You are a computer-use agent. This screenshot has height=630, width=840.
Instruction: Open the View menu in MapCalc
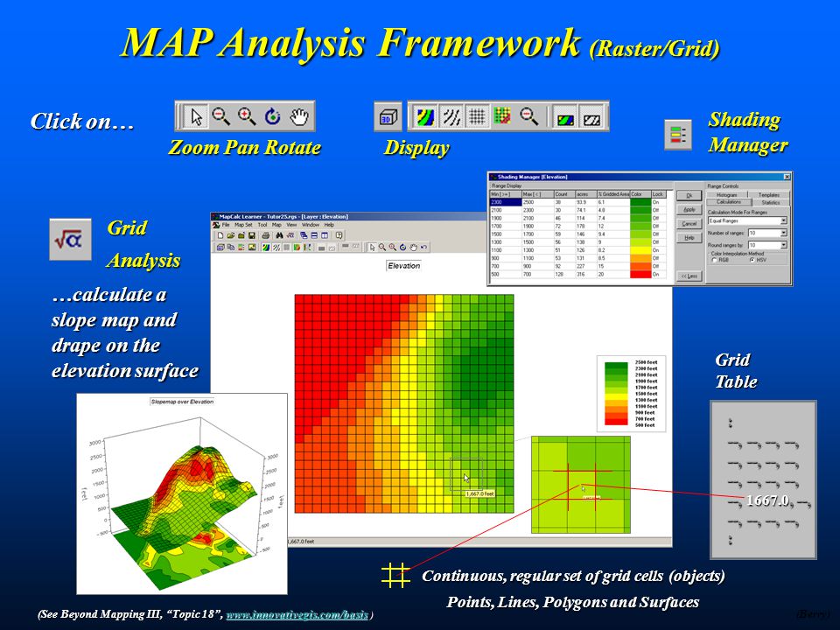[x=291, y=225]
